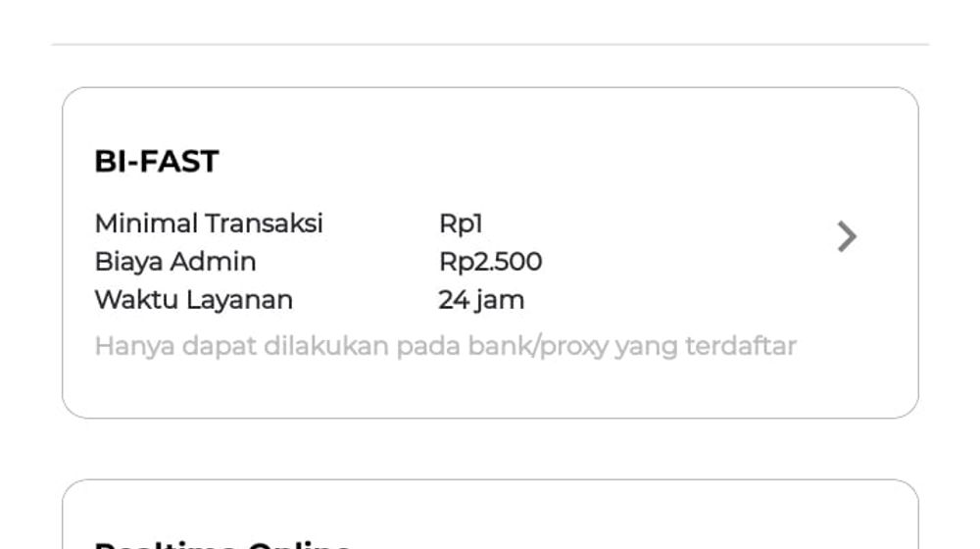Click the Rp1 minimum transaction value

point(461,224)
